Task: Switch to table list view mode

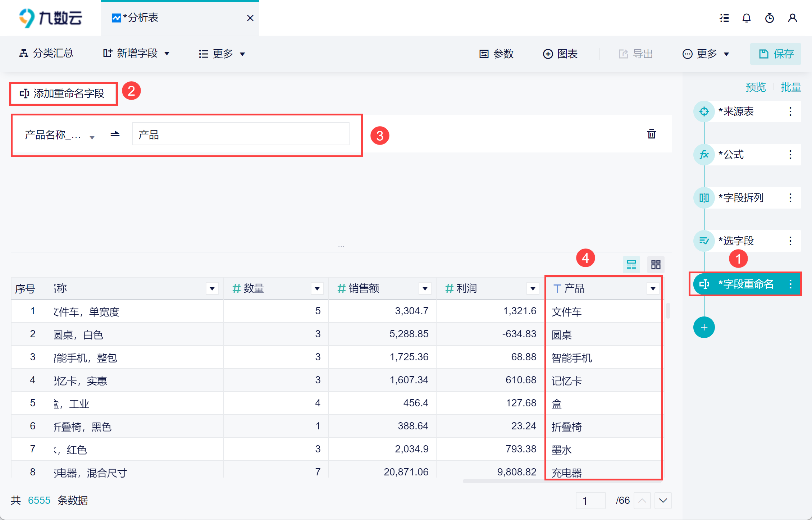Action: [631, 265]
